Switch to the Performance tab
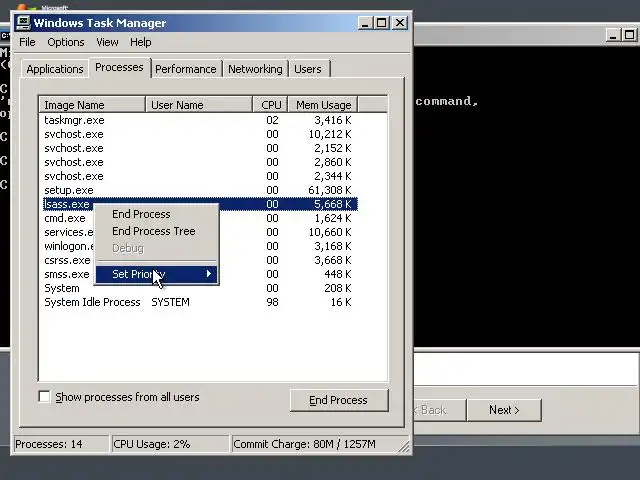This screenshot has height=480, width=640. coord(186,69)
